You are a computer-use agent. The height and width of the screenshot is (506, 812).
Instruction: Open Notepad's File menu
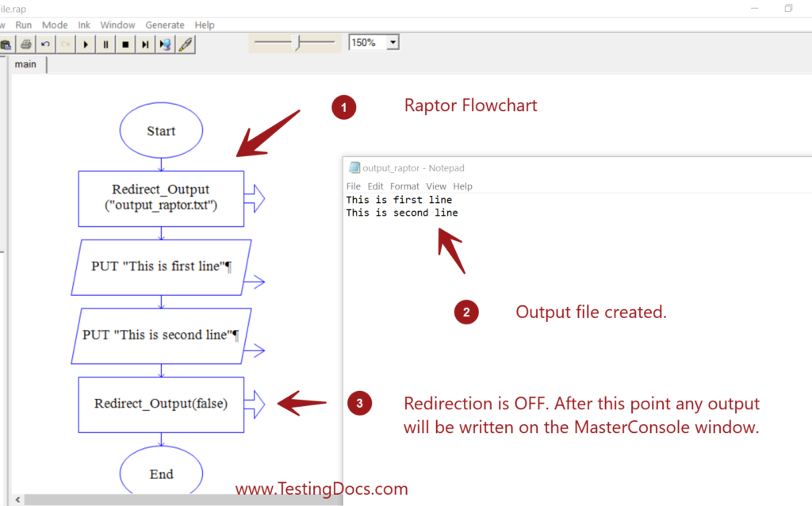(353, 186)
